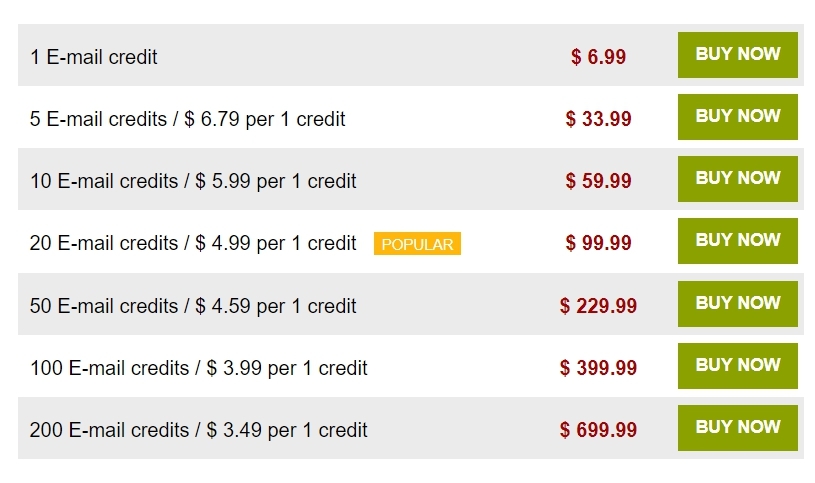The height and width of the screenshot is (483, 815).
Task: Click the POPULAR badge
Action: point(417,244)
